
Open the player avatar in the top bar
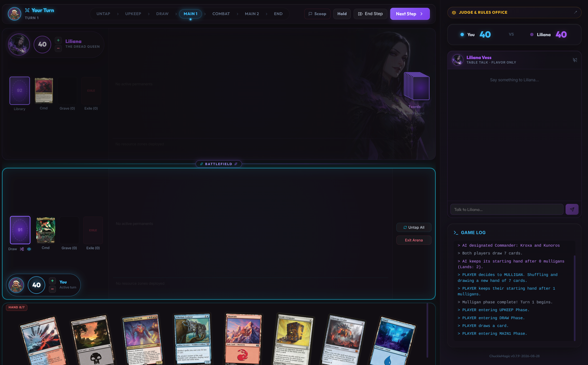(x=14, y=14)
